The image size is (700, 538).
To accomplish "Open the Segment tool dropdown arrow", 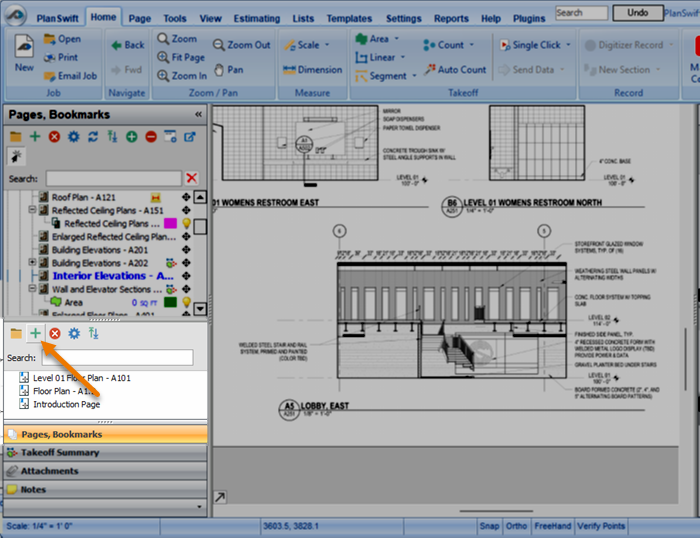I will coord(414,75).
